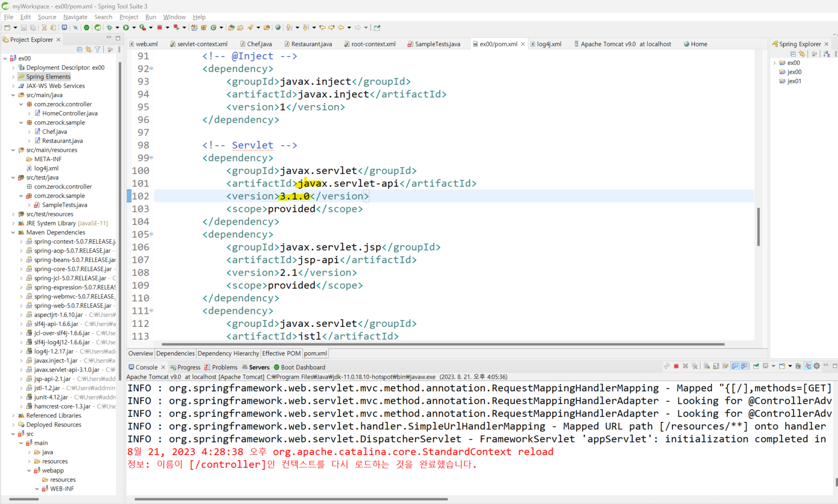Toggle Link with Editor in Project Explorer

coord(89,49)
